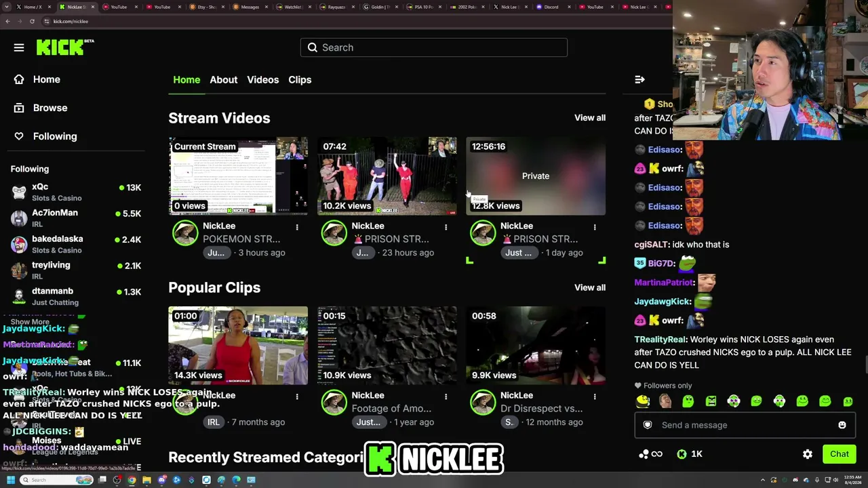Open Discord from the taskbar
This screenshot has width=868, height=488.
tap(161, 480)
